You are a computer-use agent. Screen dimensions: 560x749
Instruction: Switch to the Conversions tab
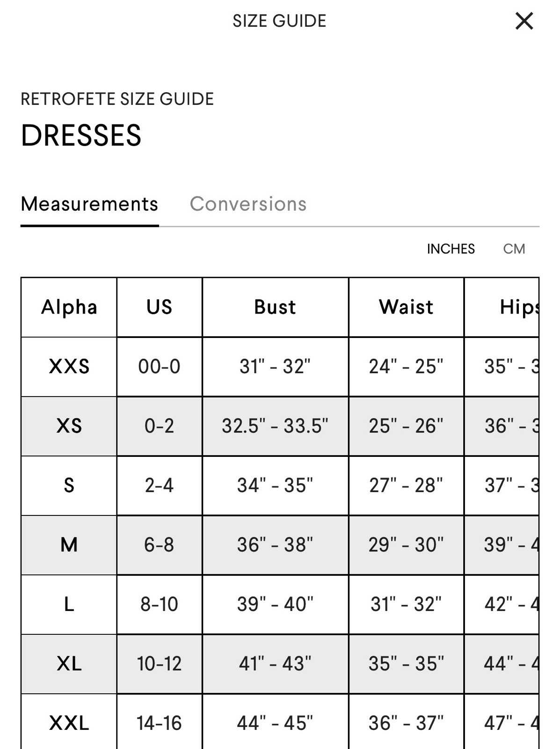[x=248, y=204]
